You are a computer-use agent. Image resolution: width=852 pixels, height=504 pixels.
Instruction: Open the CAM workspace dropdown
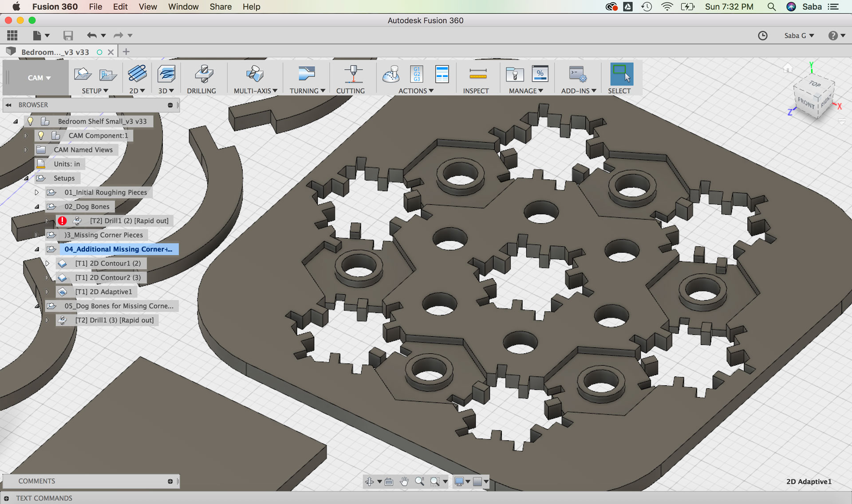click(39, 78)
